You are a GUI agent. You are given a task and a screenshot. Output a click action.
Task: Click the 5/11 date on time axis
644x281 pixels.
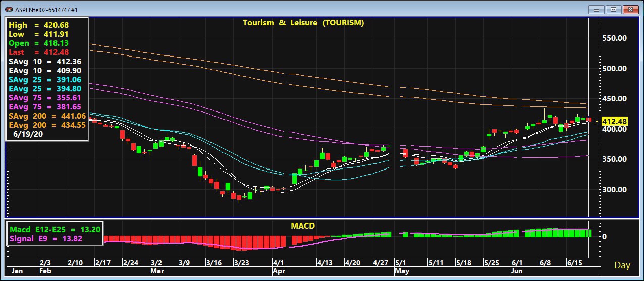(x=435, y=263)
